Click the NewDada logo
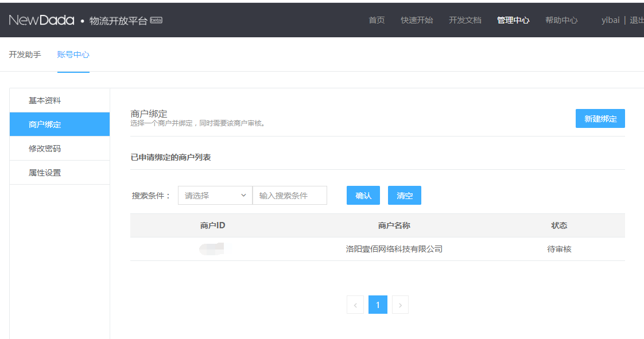This screenshot has height=339, width=644. click(x=41, y=20)
